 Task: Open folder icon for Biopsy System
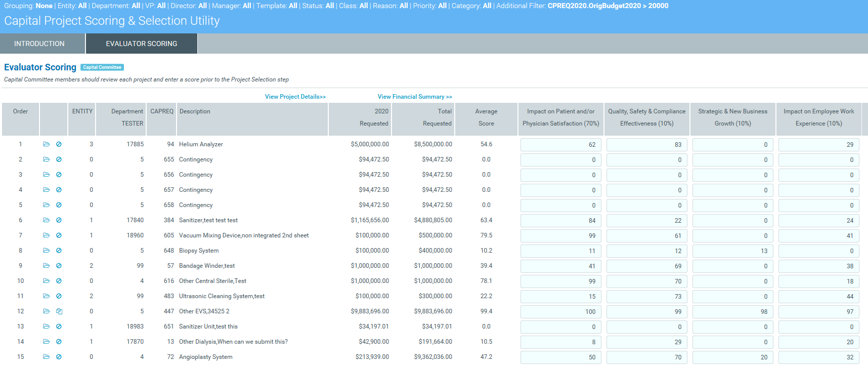click(46, 251)
